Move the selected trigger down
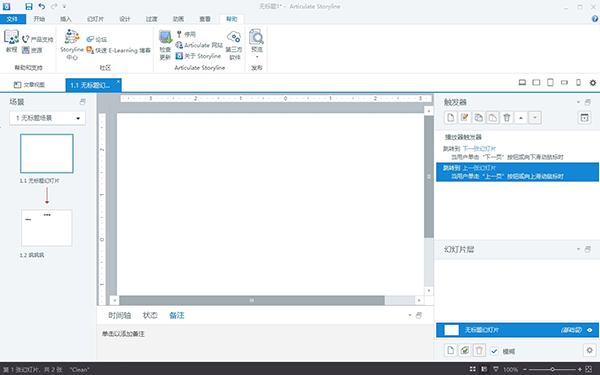Image resolution: width=600 pixels, height=375 pixels. (x=535, y=117)
